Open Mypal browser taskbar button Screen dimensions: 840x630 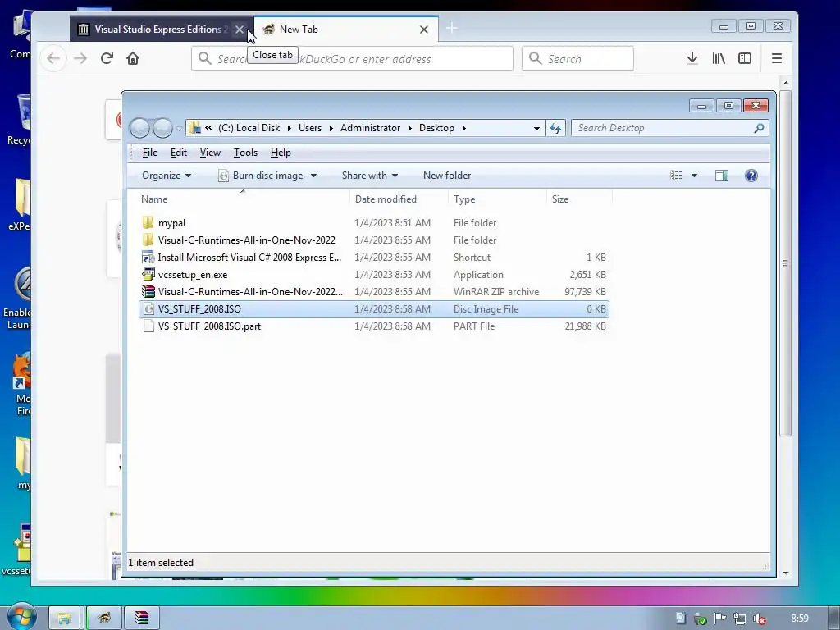[104, 619]
